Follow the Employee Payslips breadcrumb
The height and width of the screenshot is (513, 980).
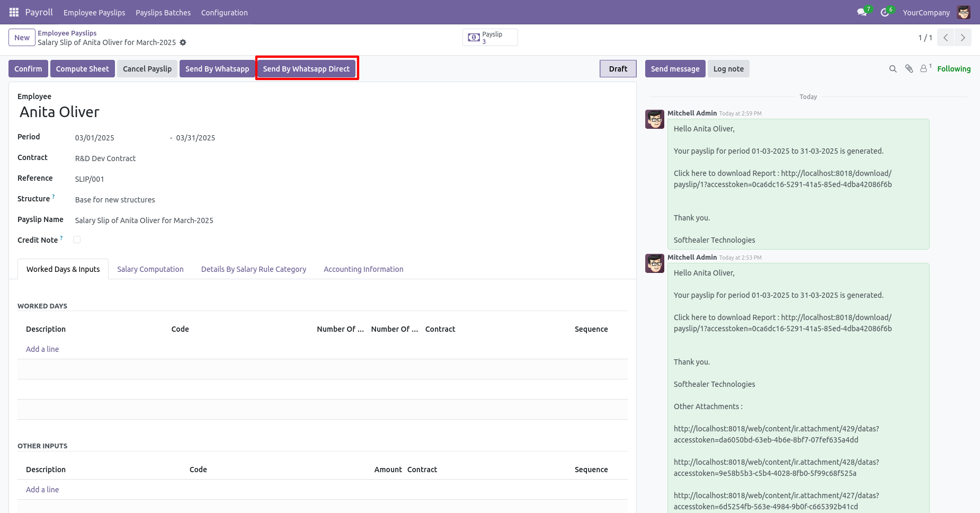pos(67,33)
